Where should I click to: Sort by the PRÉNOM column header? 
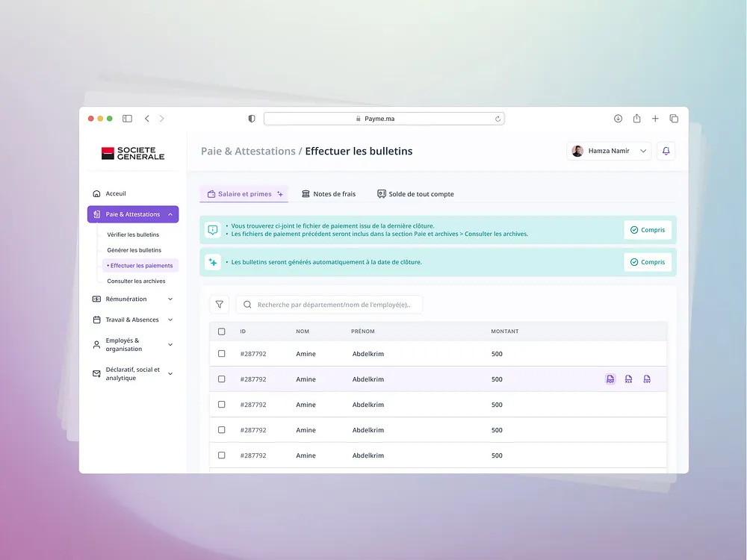coord(362,332)
